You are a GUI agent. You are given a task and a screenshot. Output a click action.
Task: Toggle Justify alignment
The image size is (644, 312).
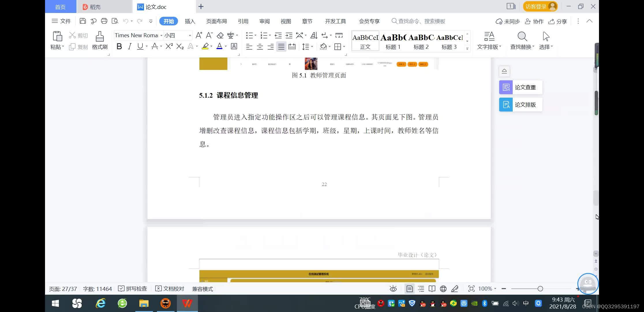pos(281,47)
